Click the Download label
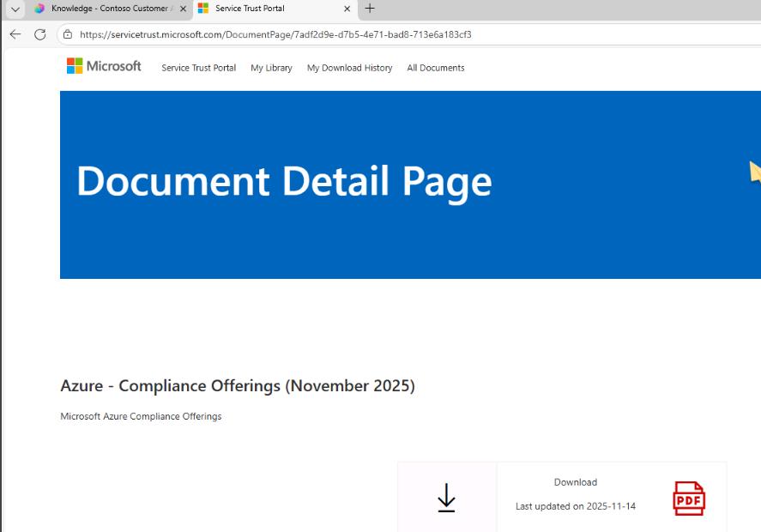 click(576, 482)
